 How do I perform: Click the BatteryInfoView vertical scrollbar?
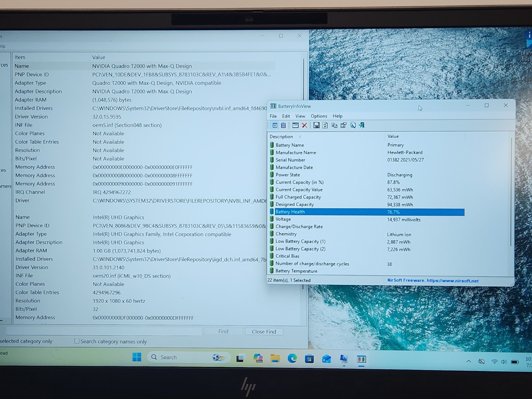tap(511, 193)
